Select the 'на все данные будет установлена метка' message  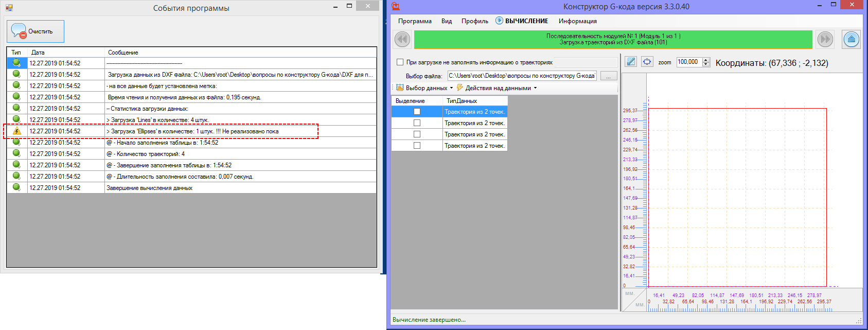[x=241, y=86]
